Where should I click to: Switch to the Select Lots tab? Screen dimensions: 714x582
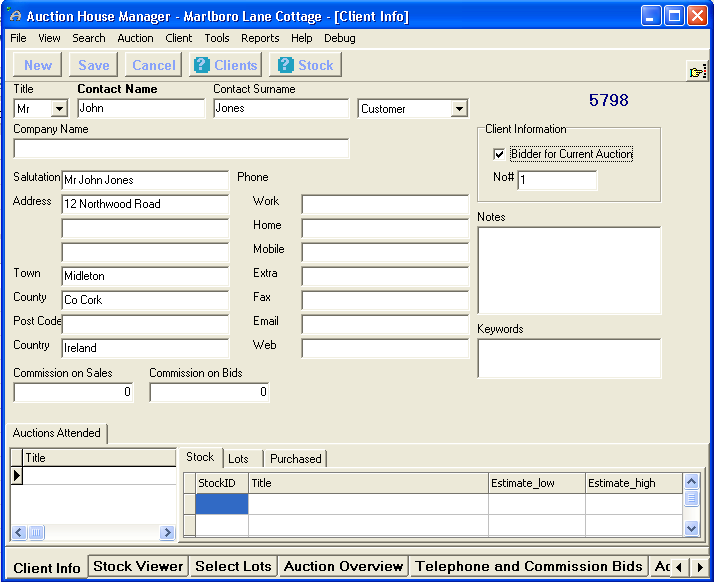click(x=233, y=566)
